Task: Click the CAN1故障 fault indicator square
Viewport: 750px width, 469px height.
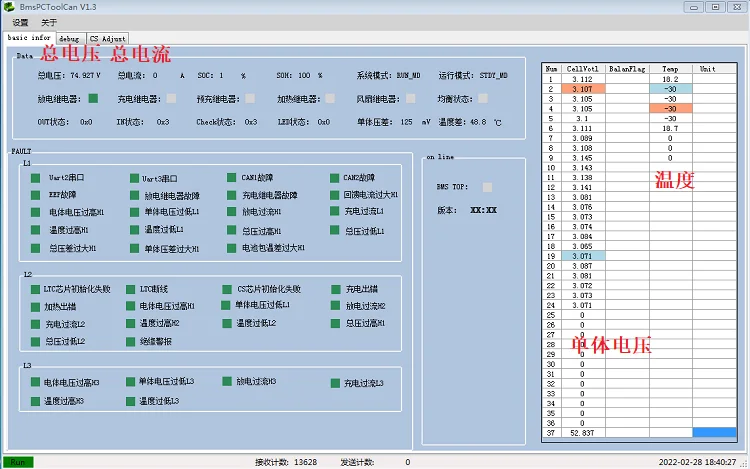Action: pyautogui.click(x=231, y=178)
